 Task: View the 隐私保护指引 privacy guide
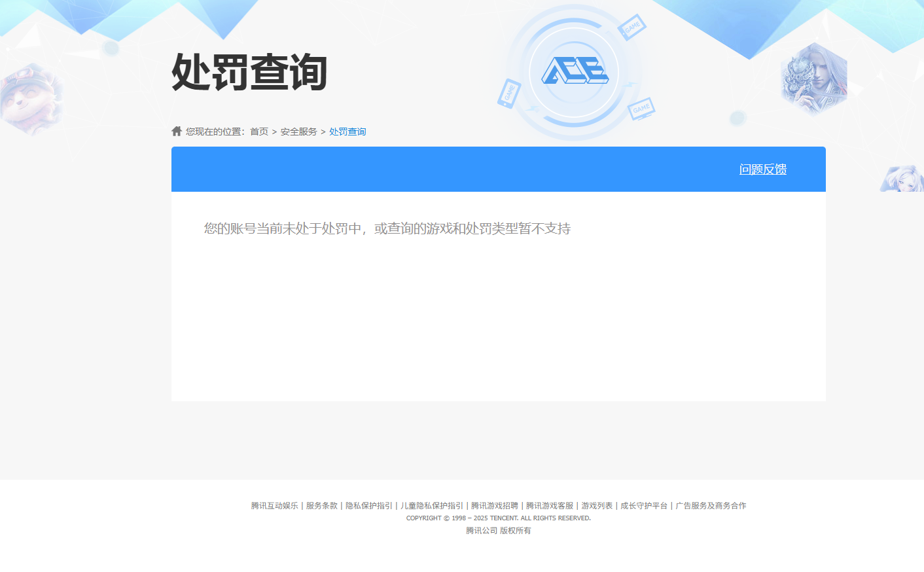(x=368, y=505)
